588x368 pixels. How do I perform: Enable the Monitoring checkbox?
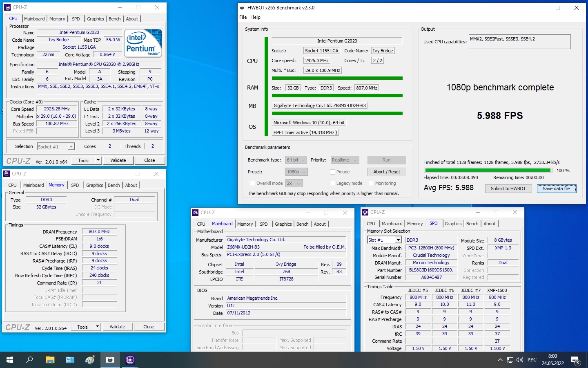click(x=371, y=183)
